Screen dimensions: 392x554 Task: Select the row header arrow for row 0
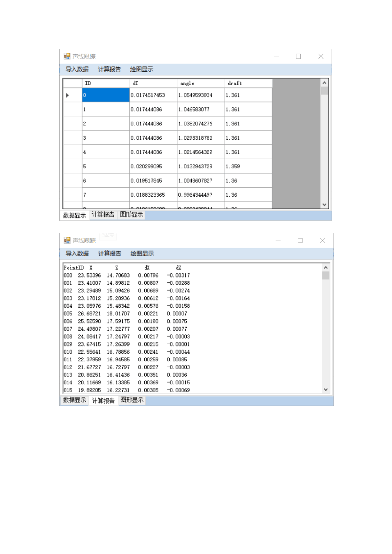point(73,95)
